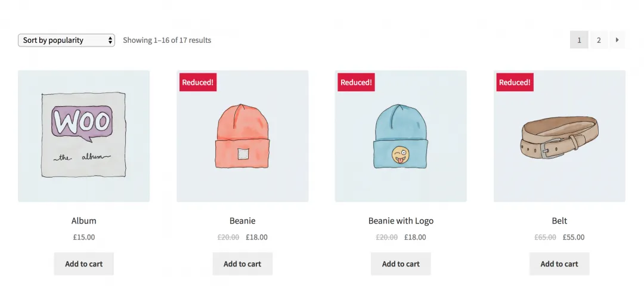Add the Belt to cart

[559, 263]
